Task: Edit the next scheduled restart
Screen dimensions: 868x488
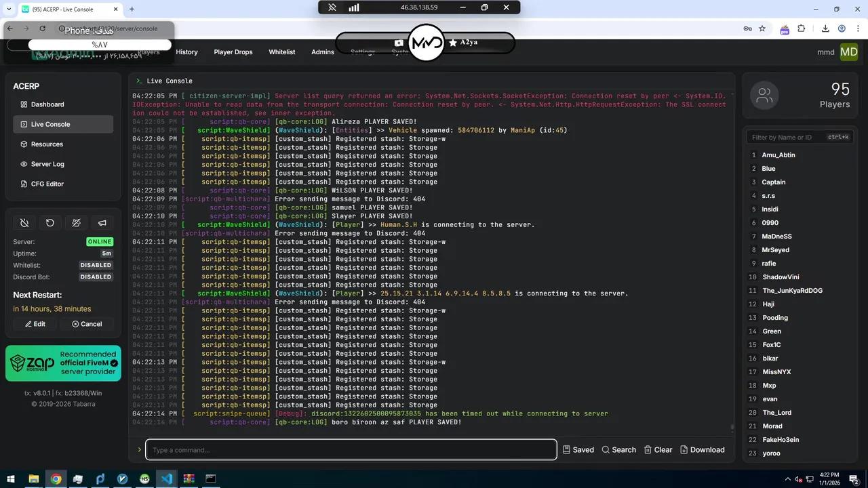Action: (x=35, y=324)
